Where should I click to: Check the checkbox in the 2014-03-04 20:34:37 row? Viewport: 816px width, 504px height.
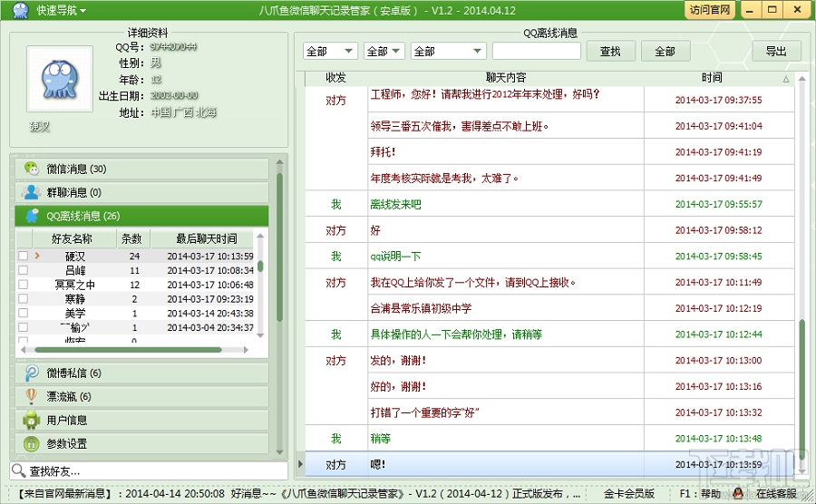pyautogui.click(x=23, y=327)
